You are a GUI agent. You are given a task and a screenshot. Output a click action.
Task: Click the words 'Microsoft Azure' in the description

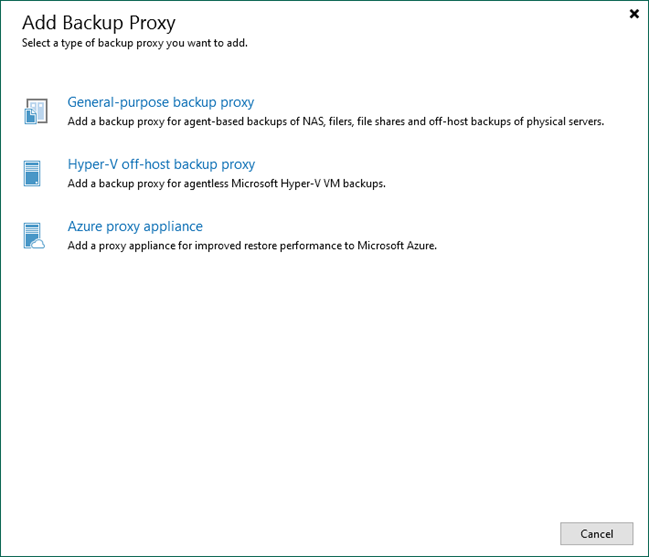[399, 246]
